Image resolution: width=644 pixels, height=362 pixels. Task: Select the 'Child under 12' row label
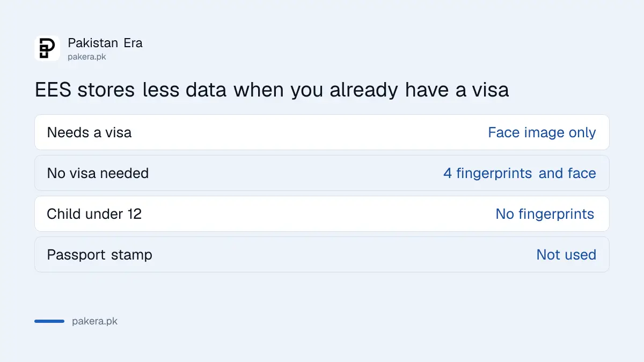tap(94, 214)
